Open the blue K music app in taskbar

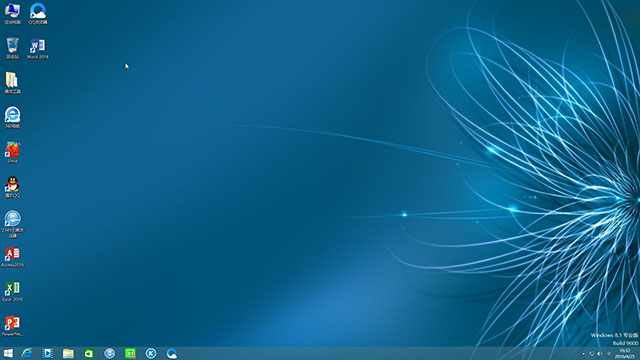[151, 353]
